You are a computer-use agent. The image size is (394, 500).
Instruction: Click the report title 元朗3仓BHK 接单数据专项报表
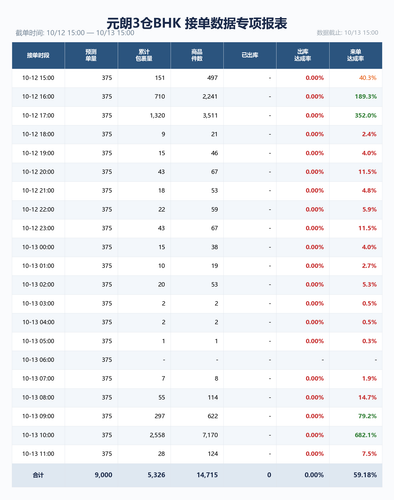tap(197, 23)
